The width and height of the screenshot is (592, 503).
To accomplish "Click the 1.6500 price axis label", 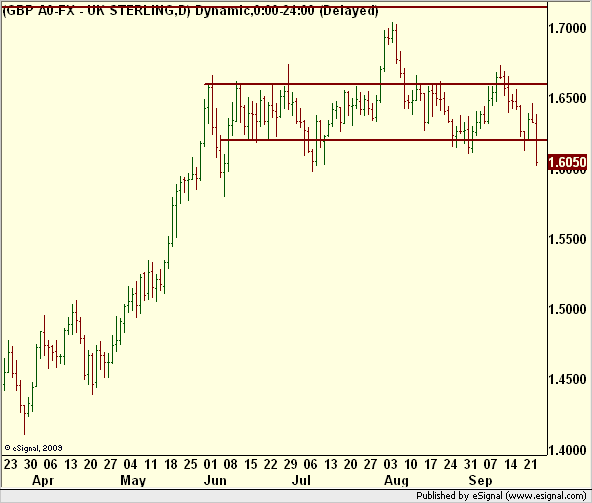I will tap(567, 99).
